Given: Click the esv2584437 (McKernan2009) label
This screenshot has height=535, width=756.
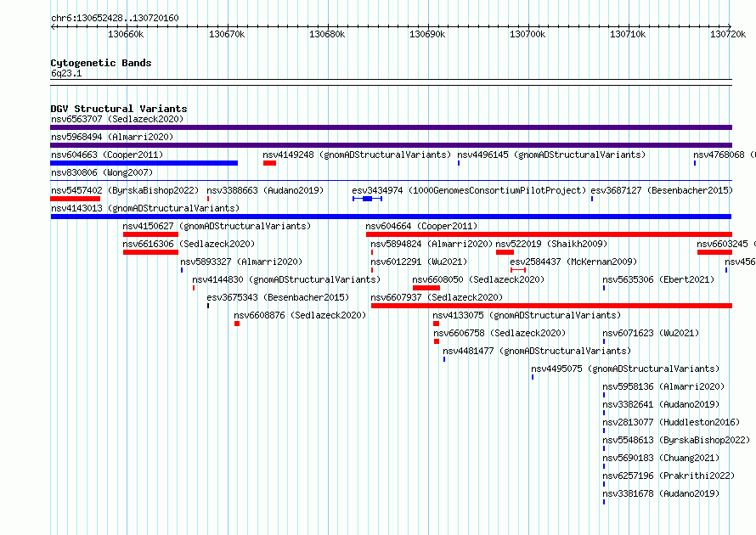Looking at the screenshot, I should point(573,262).
